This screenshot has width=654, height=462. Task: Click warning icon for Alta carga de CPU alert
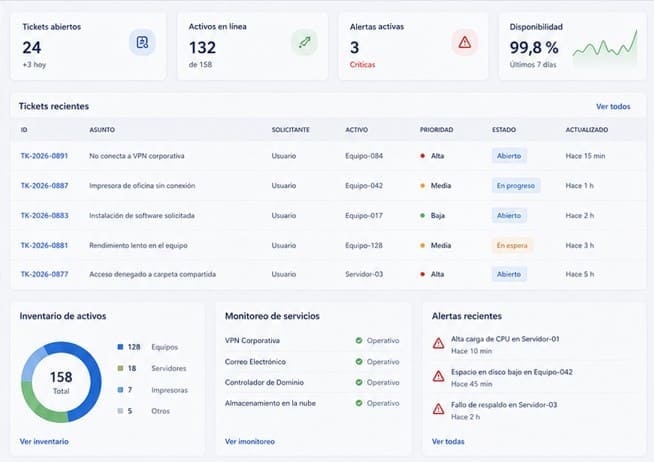tap(438, 344)
